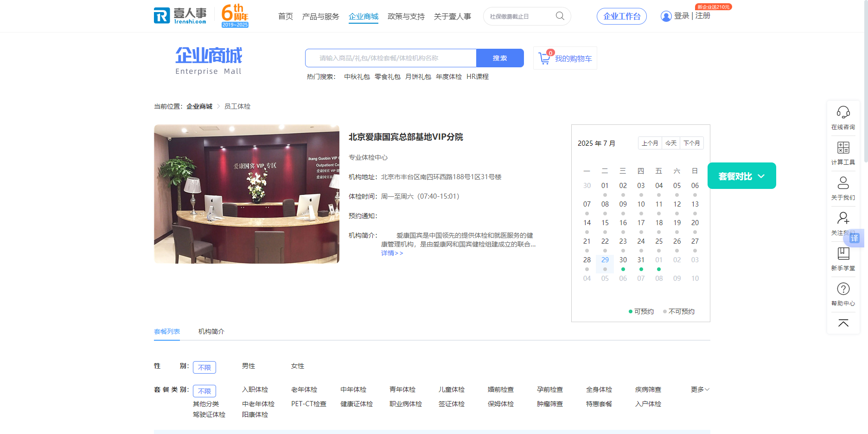The image size is (868, 434).
Task: Select 男性 gender filter
Action: click(249, 366)
